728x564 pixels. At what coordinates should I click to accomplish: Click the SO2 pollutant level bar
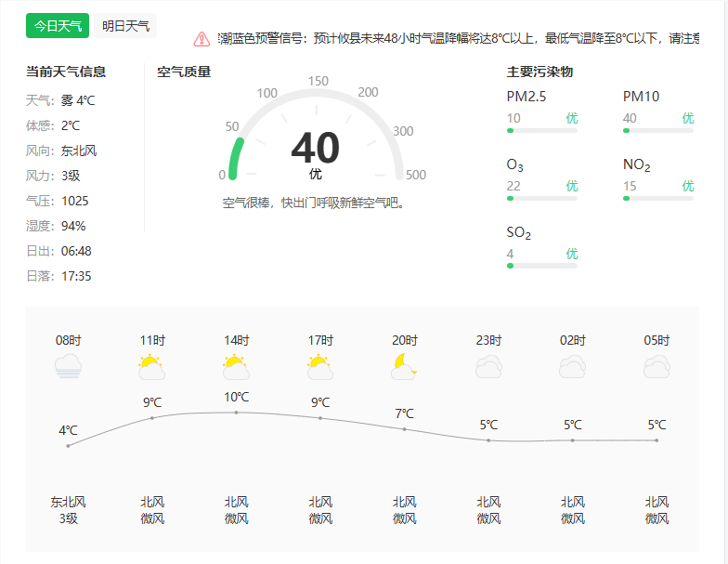tap(542, 266)
